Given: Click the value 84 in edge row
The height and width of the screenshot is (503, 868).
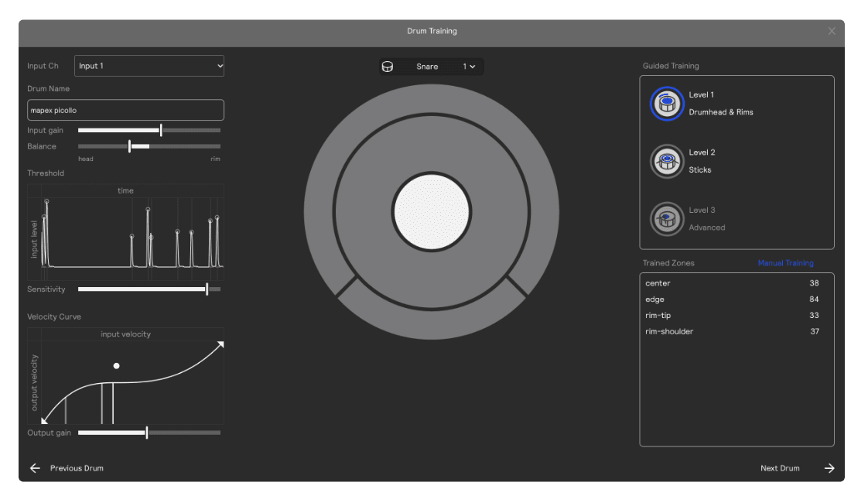Looking at the screenshot, I should pyautogui.click(x=814, y=299).
